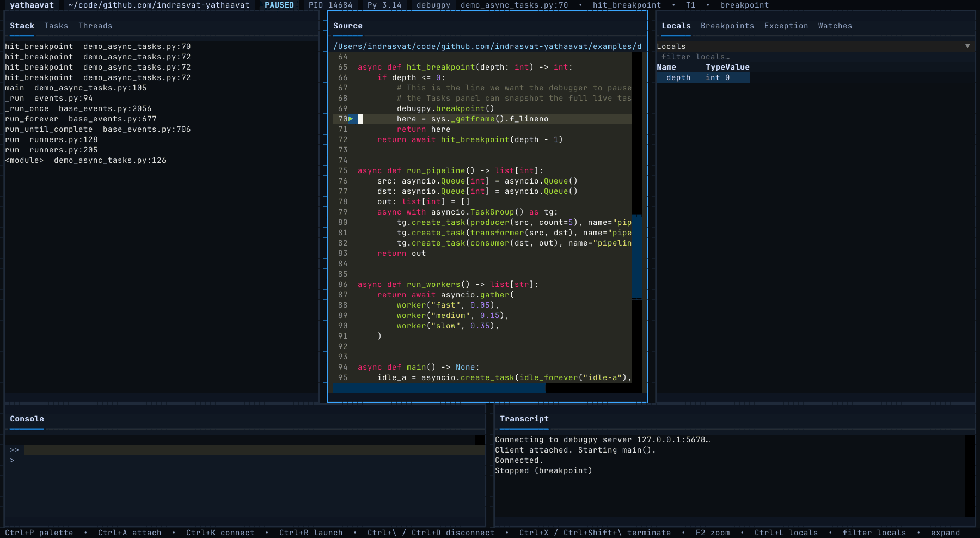Collapse the Locals section arrow
980x538 pixels.
coord(967,46)
